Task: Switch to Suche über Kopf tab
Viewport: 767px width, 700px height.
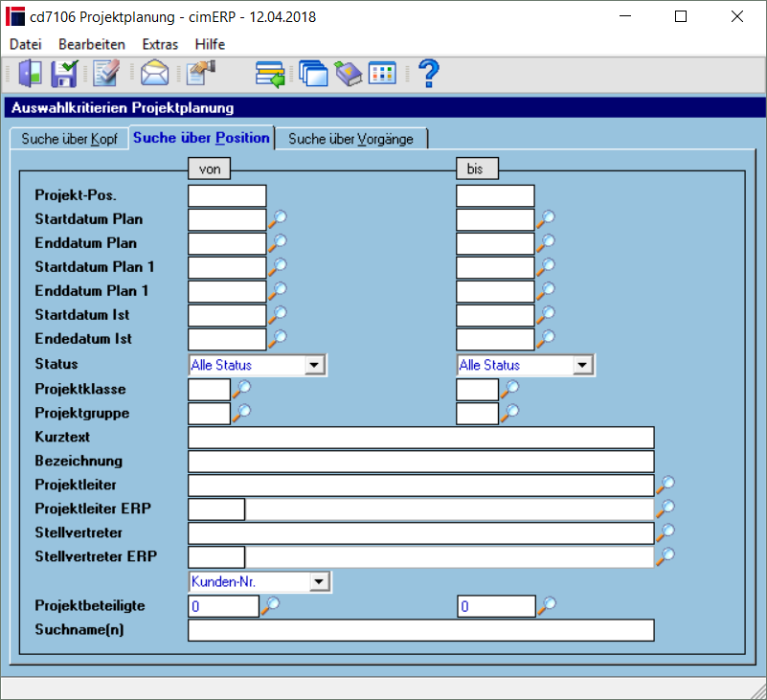Action: [70, 139]
